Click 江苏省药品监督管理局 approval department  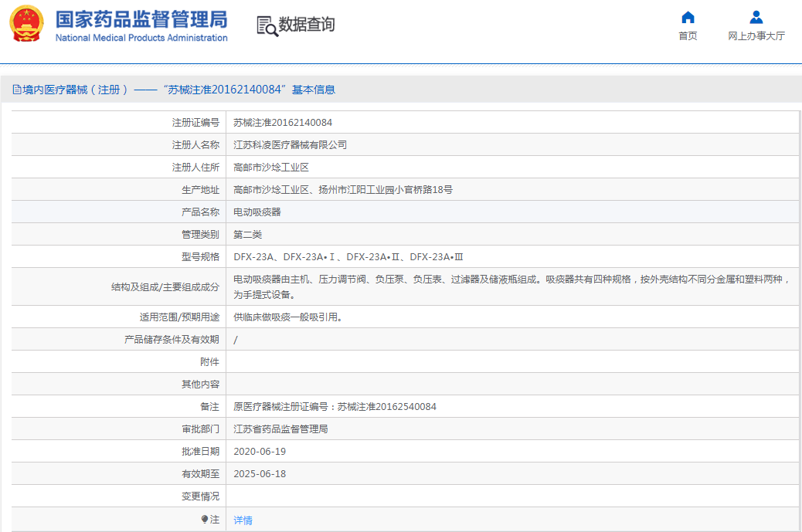pos(280,429)
